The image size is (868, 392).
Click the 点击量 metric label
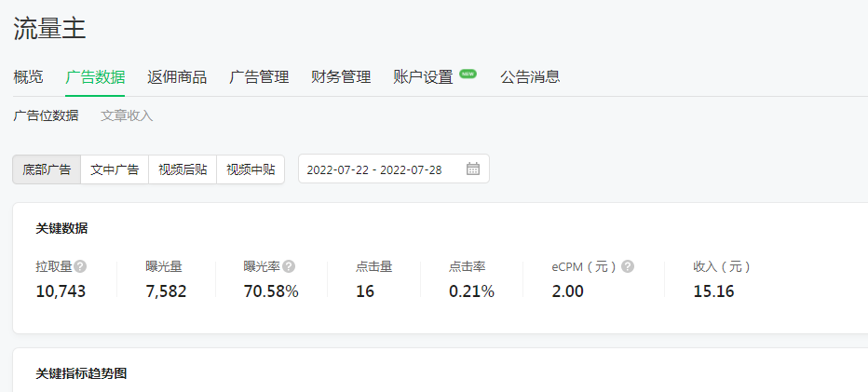tap(374, 267)
